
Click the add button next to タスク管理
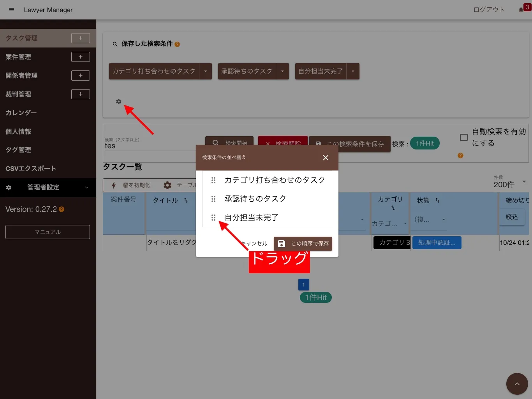(81, 38)
